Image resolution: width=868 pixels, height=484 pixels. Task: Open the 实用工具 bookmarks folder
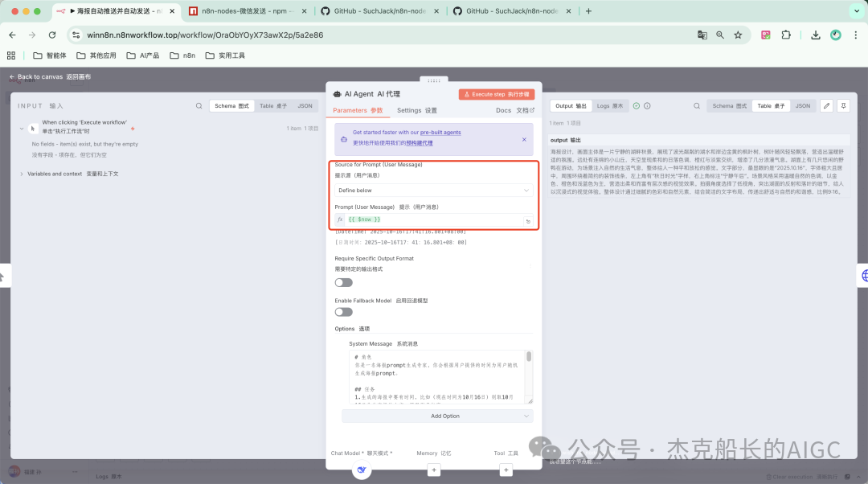(225, 55)
